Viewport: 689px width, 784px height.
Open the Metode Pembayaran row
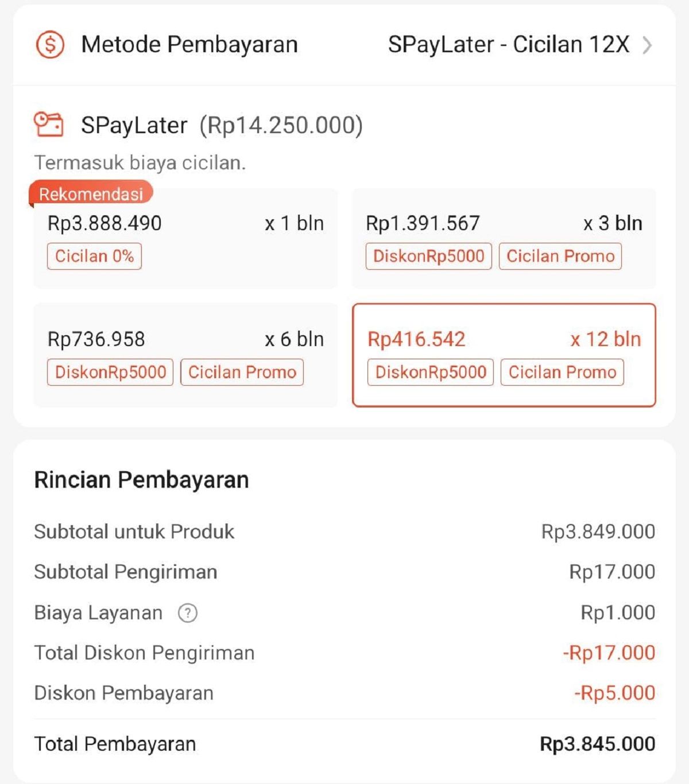point(189,45)
